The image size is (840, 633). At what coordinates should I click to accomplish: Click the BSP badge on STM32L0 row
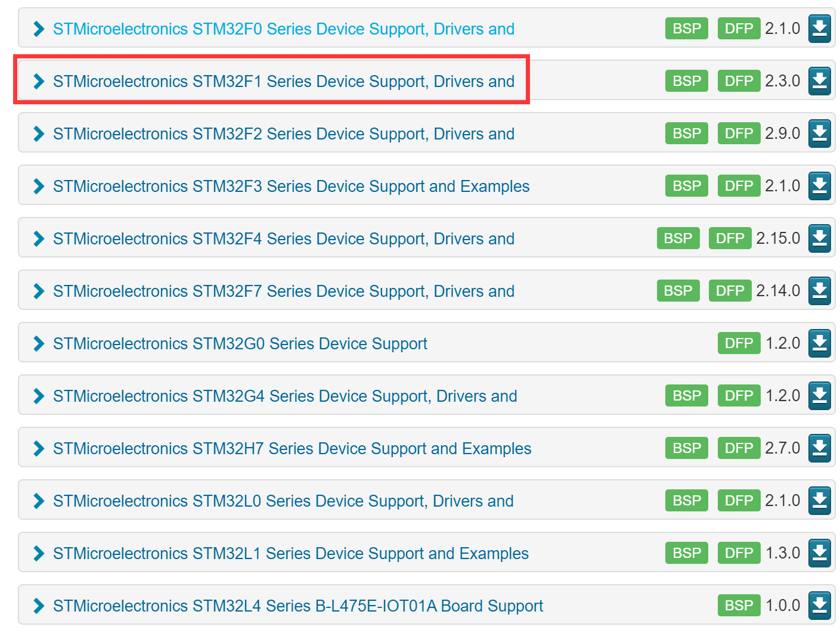pos(687,501)
